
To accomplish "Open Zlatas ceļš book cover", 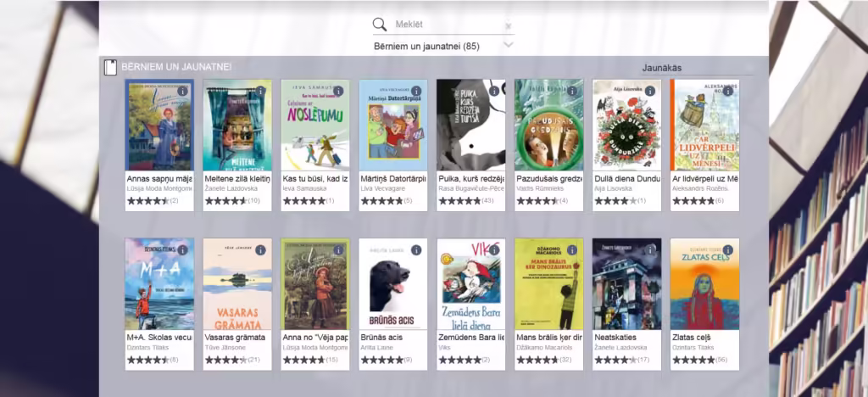I will click(704, 284).
